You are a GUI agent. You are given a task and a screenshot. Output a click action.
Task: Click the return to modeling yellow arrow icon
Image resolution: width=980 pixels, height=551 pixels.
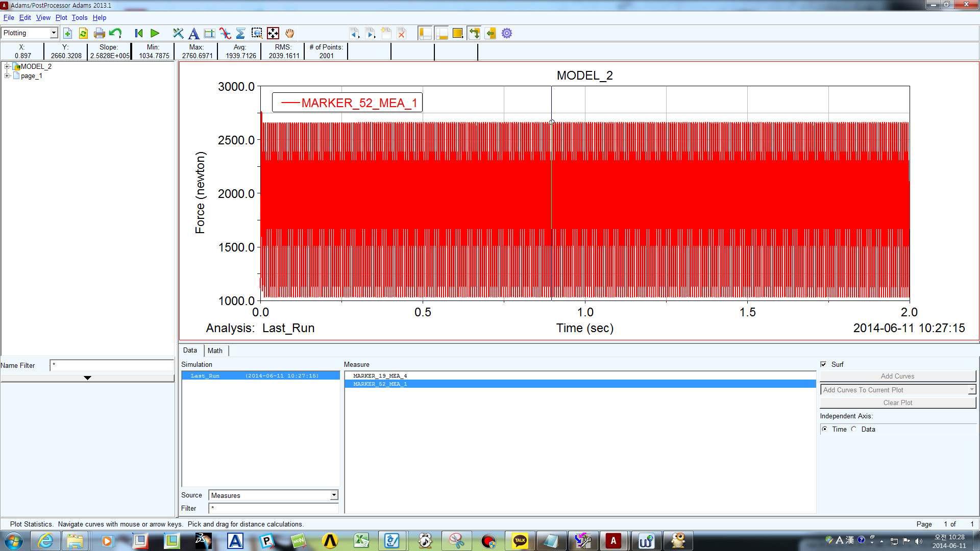click(x=491, y=34)
